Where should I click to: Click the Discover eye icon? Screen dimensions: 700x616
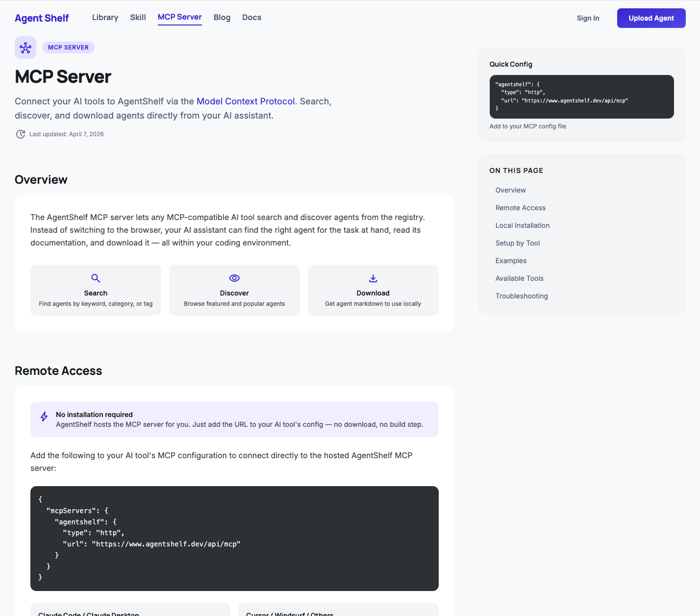pos(234,278)
